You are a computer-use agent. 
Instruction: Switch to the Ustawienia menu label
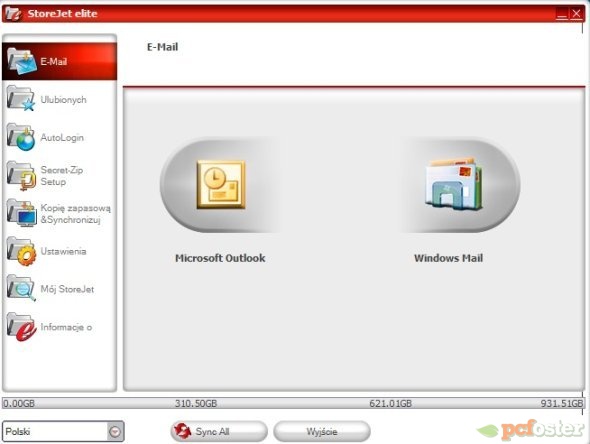coord(63,251)
